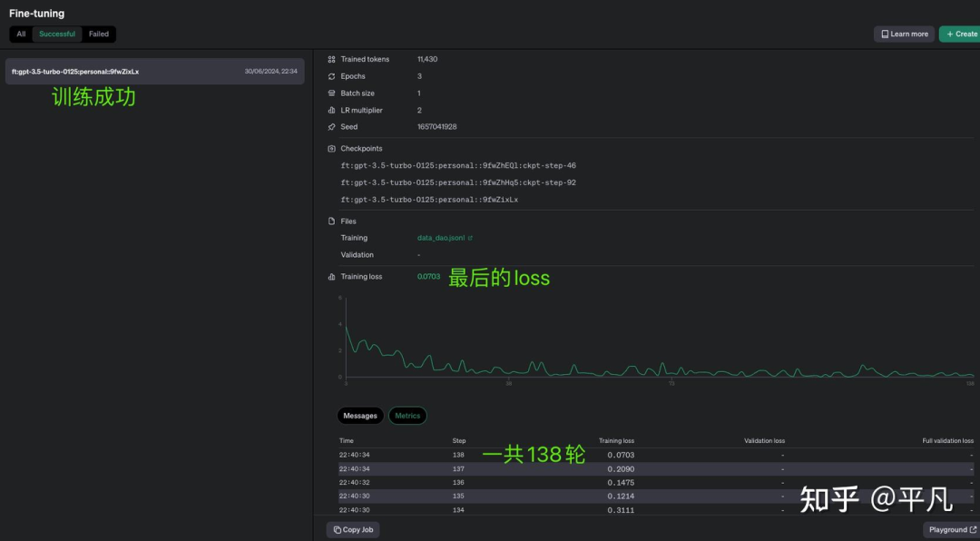Click the Epochs refresh icon
Viewport: 980px width, 541px height.
pyautogui.click(x=331, y=76)
